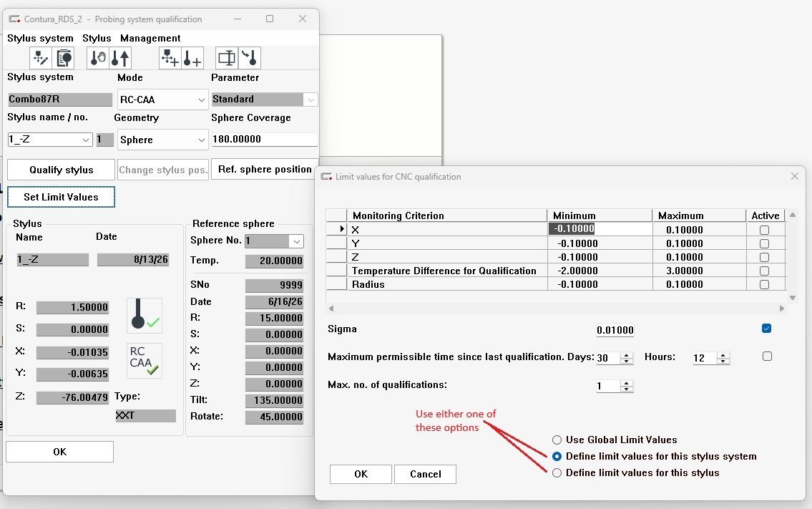
Task: Open the Stylus system menu
Action: point(40,39)
